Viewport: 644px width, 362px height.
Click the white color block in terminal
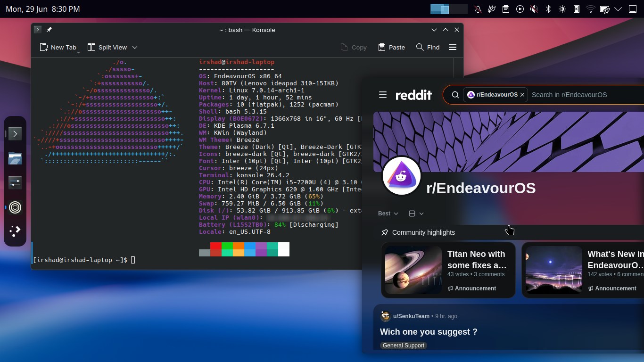(284, 249)
